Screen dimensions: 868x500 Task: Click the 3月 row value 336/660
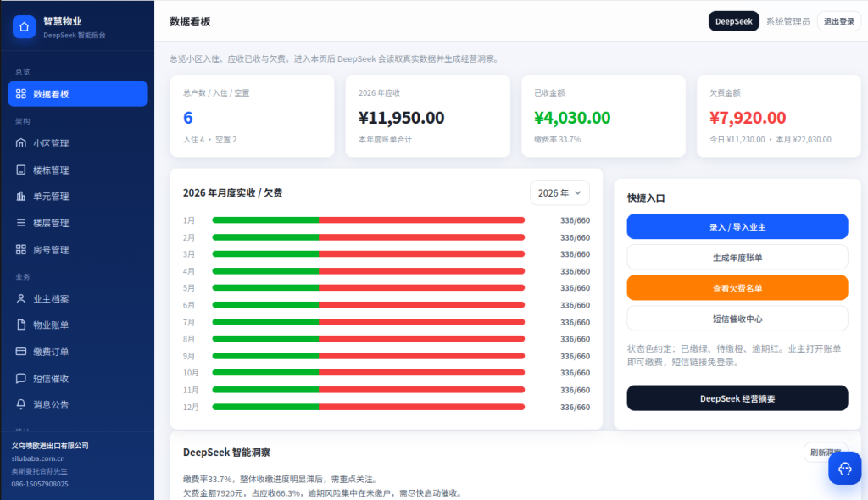click(576, 254)
